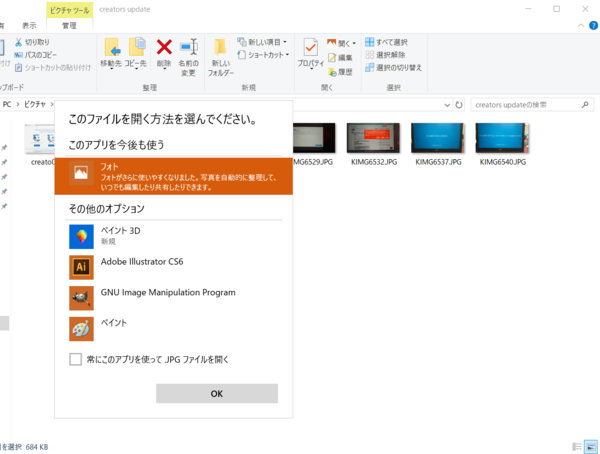The height and width of the screenshot is (454, 600).
Task: Click Select none (選択解除)
Action: (x=385, y=55)
